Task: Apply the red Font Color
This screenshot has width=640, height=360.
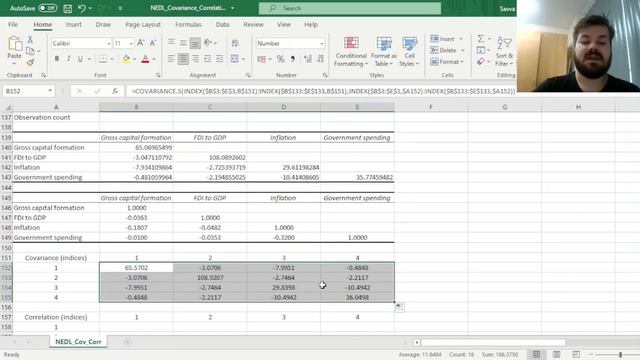Action: pos(145,59)
